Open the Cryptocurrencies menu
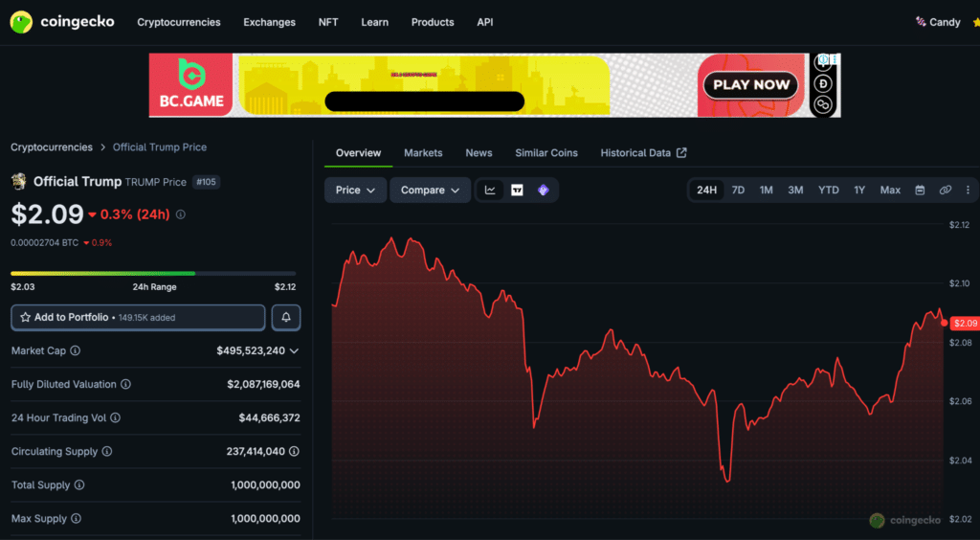The height and width of the screenshot is (540, 980). [x=179, y=22]
